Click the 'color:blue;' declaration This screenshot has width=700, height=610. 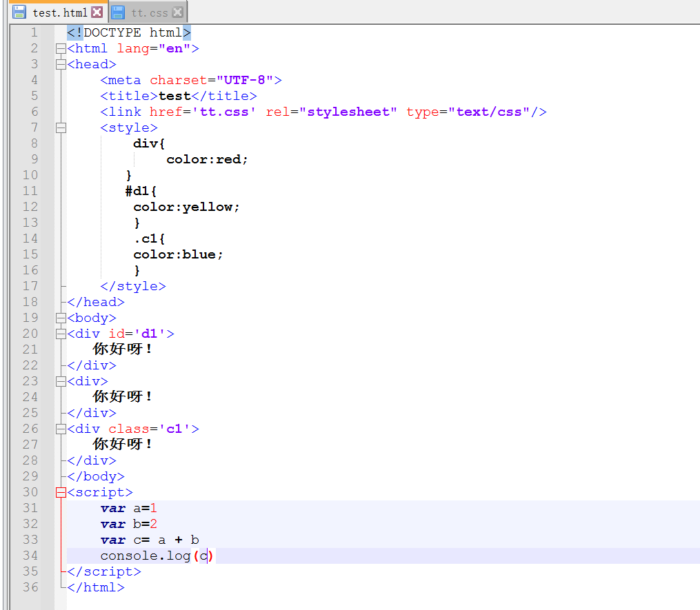(178, 254)
